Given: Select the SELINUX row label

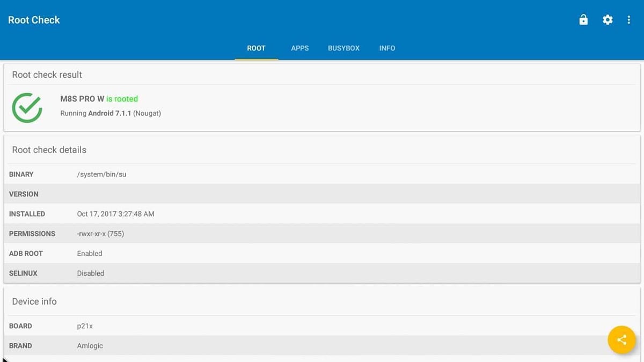Looking at the screenshot, I should (x=23, y=274).
